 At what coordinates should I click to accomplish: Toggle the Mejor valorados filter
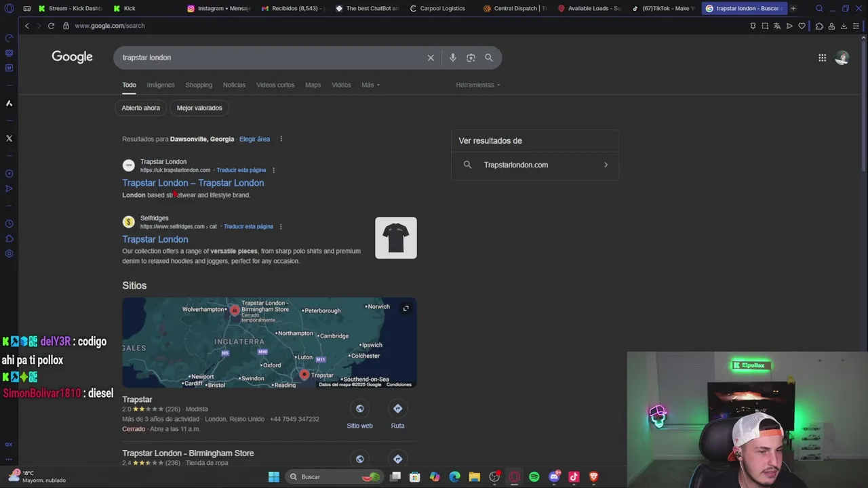pyautogui.click(x=199, y=108)
